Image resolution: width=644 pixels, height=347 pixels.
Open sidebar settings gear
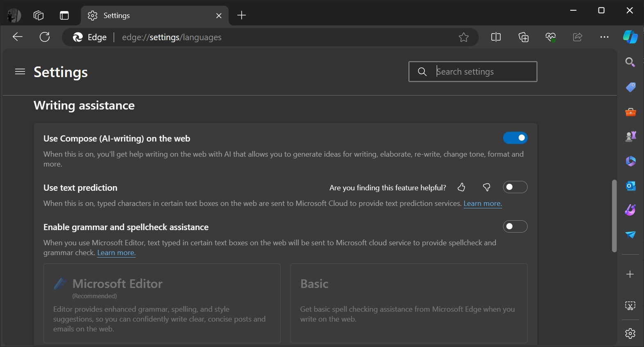click(x=630, y=333)
